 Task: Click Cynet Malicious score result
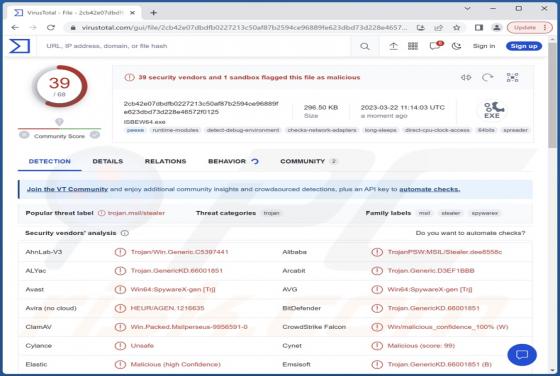click(421, 346)
